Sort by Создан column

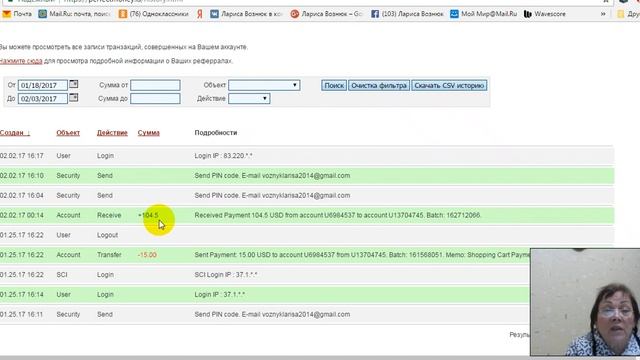point(15,133)
